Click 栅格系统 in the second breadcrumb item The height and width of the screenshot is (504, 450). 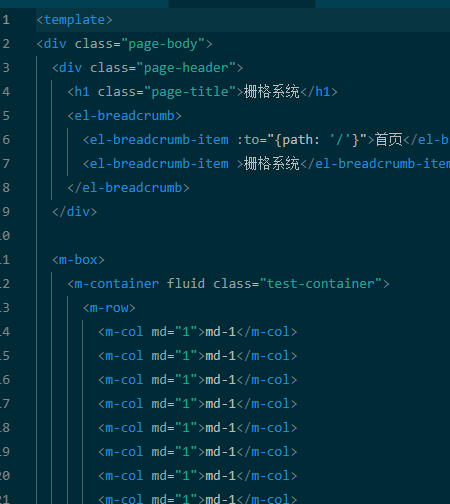click(272, 164)
